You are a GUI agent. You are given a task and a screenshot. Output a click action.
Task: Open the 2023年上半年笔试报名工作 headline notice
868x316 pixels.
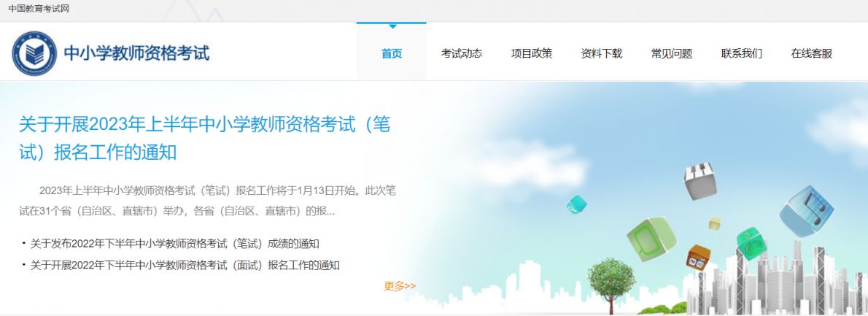pos(205,139)
